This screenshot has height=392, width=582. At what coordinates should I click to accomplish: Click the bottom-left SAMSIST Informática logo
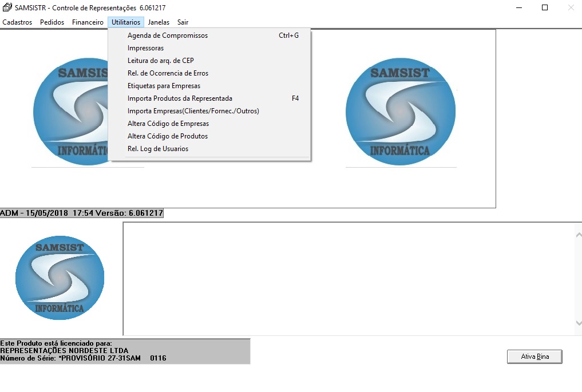pos(60,278)
